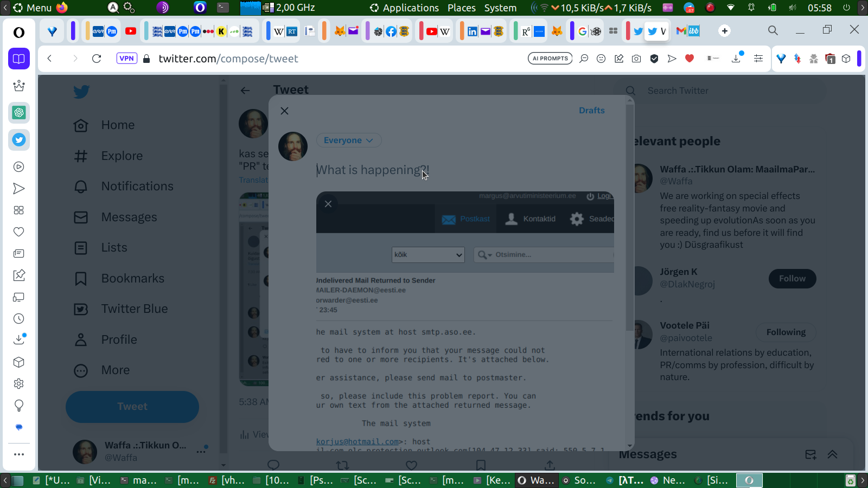
Task: Click the Twitter bird logo in sidebar
Action: [x=81, y=92]
